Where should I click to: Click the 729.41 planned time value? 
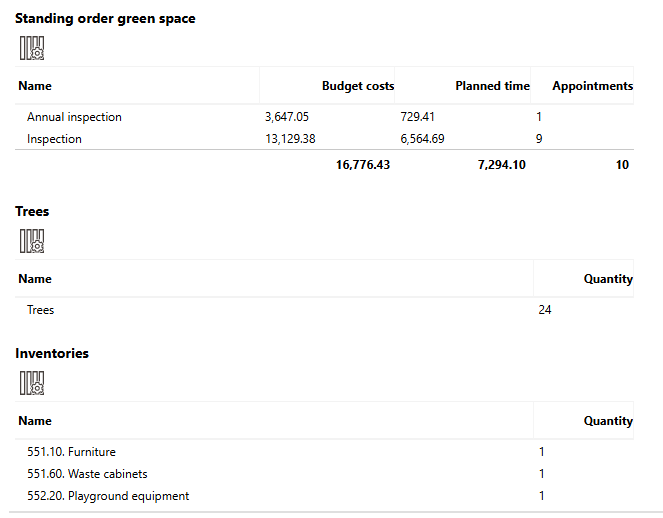417,117
